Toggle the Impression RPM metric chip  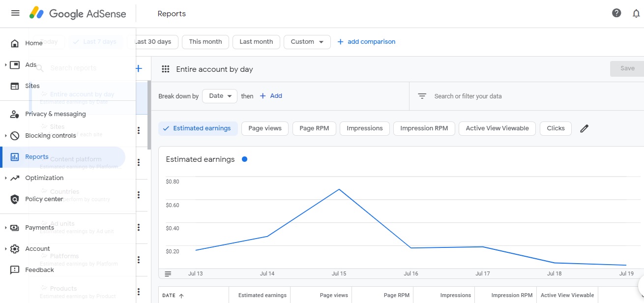(x=424, y=128)
